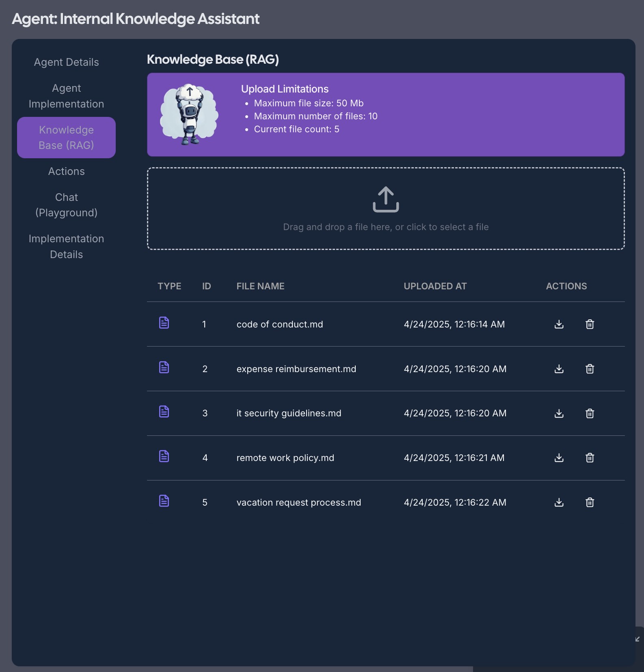Viewport: 644px width, 672px height.
Task: Download vacation request process.md file
Action: (559, 502)
